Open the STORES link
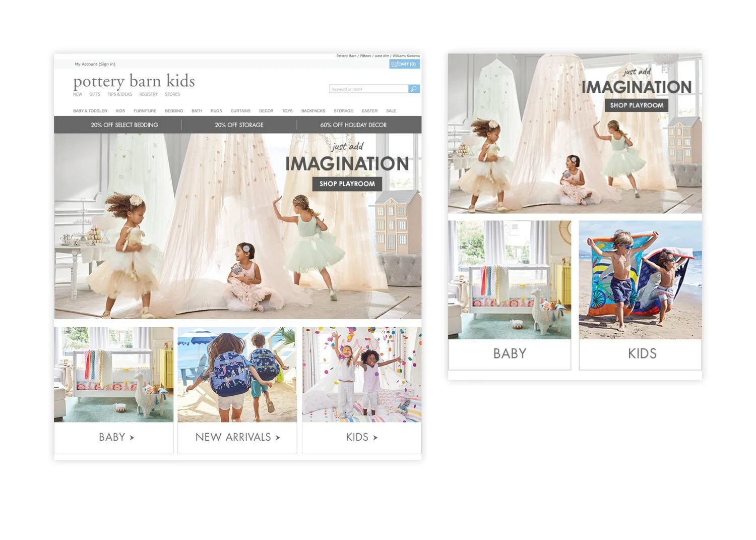The width and height of the screenshot is (756, 540). (x=172, y=94)
